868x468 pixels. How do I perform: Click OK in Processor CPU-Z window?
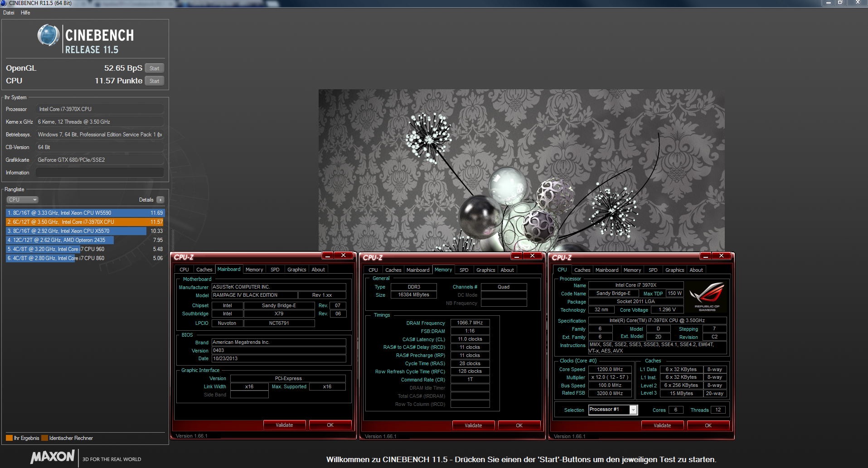(708, 425)
